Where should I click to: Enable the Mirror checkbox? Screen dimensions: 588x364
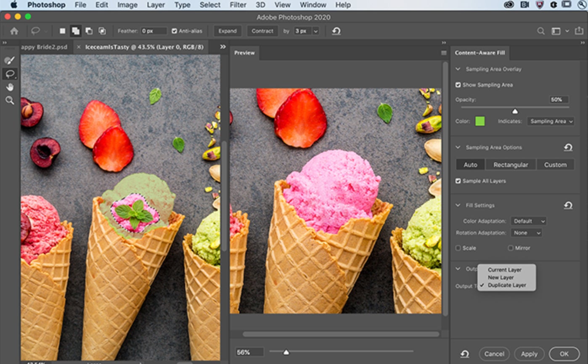tap(511, 248)
